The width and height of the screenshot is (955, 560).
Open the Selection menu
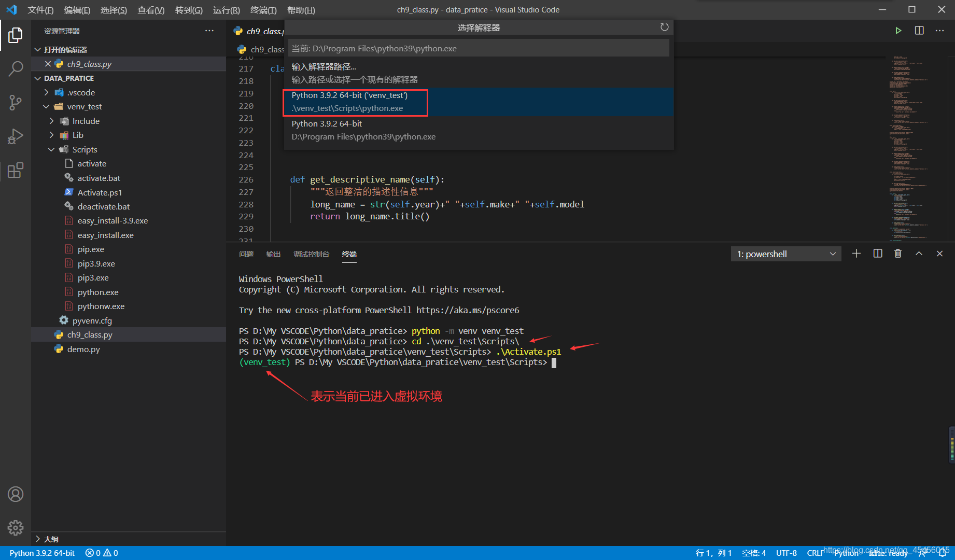[114, 10]
